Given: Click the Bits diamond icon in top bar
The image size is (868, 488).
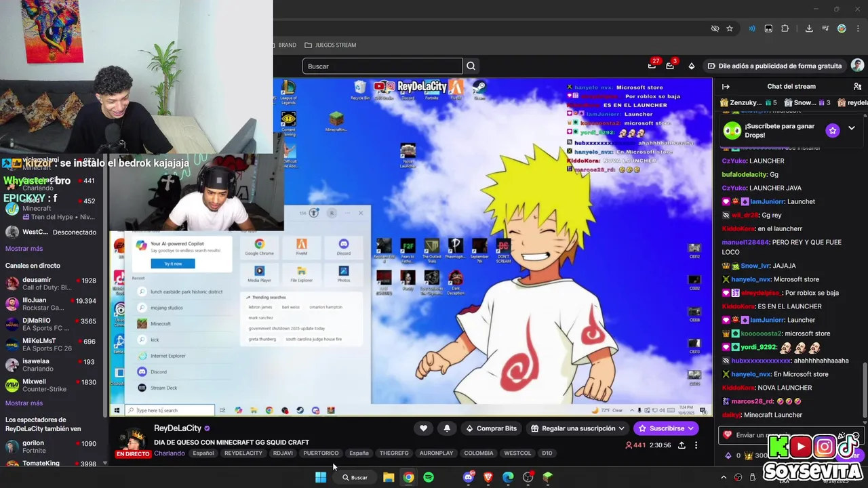Looking at the screenshot, I should coord(691,66).
